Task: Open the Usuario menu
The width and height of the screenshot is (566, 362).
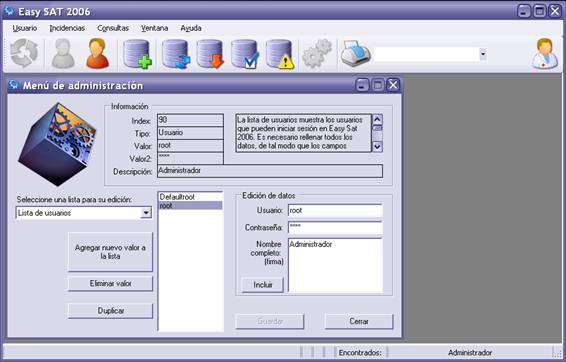Action: tap(25, 28)
